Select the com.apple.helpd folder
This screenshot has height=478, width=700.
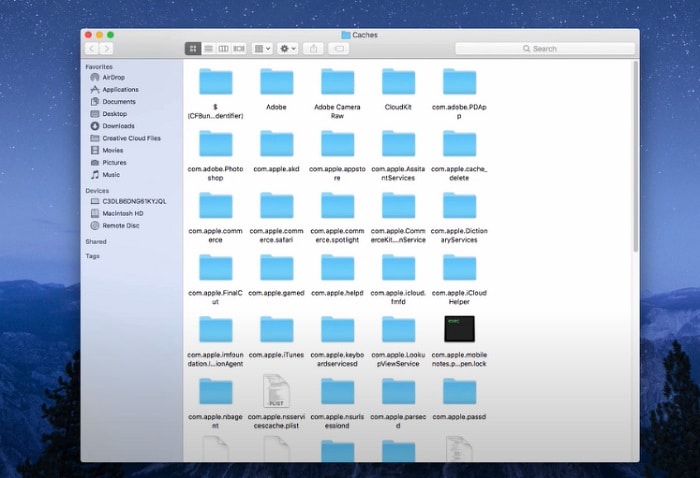click(x=338, y=268)
